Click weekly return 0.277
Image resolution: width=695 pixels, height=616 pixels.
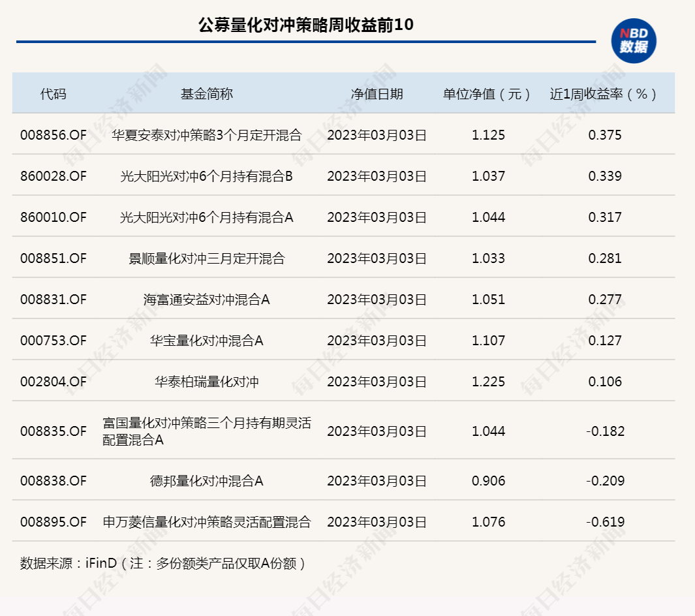(x=604, y=300)
